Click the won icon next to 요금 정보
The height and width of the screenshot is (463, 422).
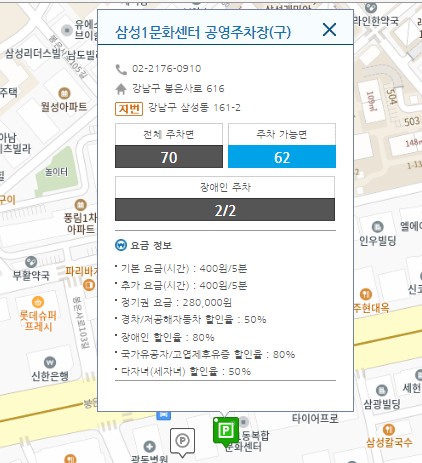click(x=121, y=245)
